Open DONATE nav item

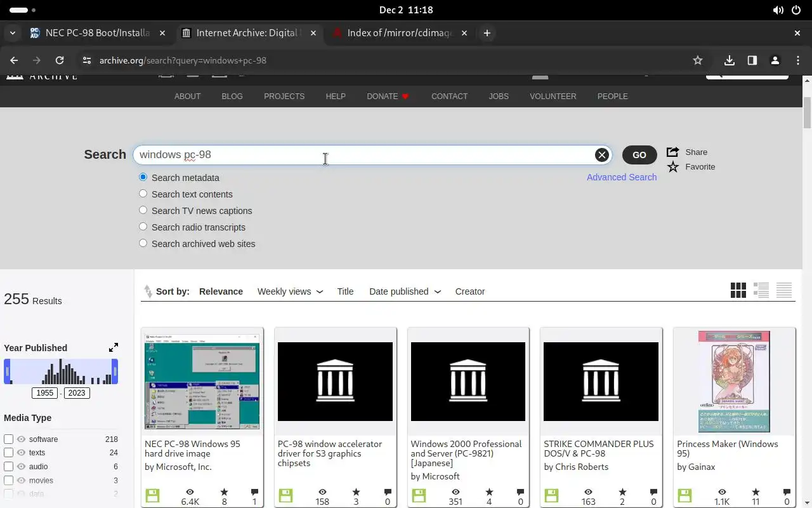click(x=388, y=97)
